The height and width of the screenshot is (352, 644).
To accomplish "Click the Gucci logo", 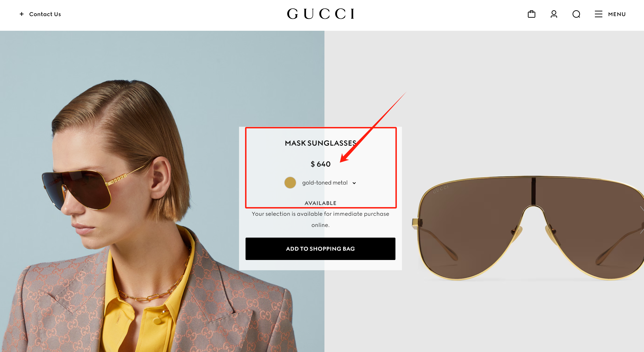I will coord(320,14).
